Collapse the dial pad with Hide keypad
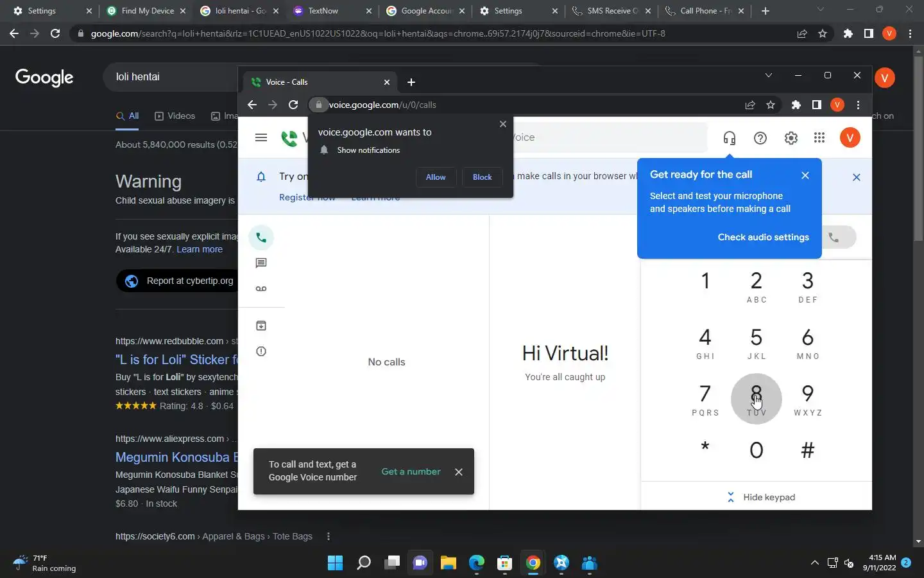 click(762, 497)
